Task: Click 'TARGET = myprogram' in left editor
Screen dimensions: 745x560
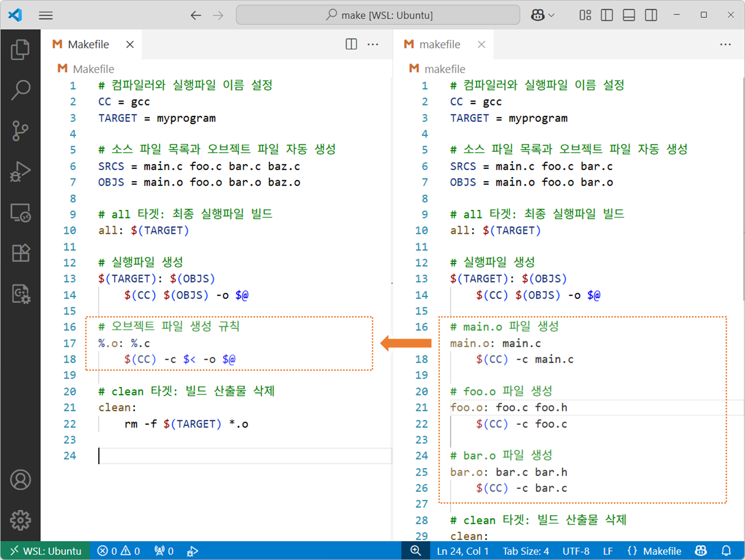Action: (x=157, y=118)
